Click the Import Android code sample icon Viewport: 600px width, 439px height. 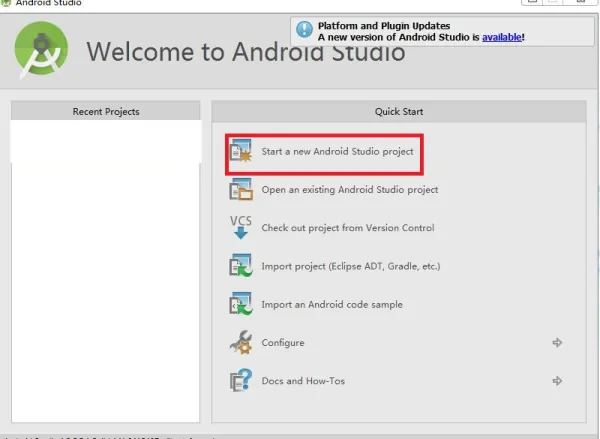(241, 304)
